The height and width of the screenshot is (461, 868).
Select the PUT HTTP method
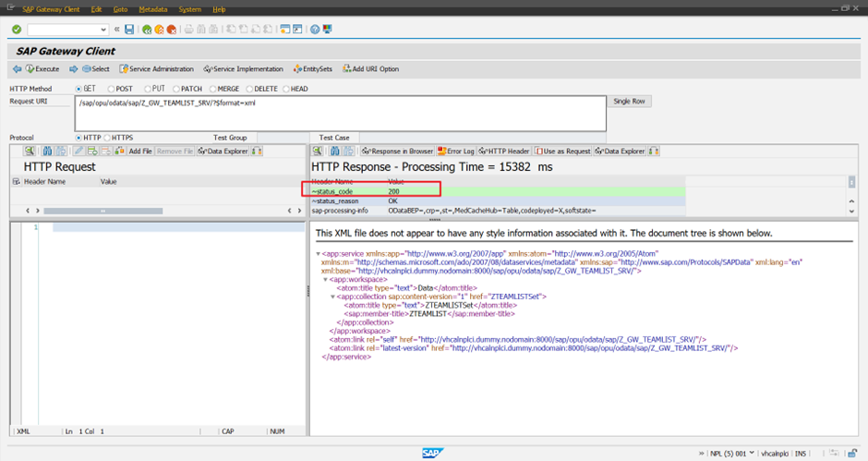147,89
